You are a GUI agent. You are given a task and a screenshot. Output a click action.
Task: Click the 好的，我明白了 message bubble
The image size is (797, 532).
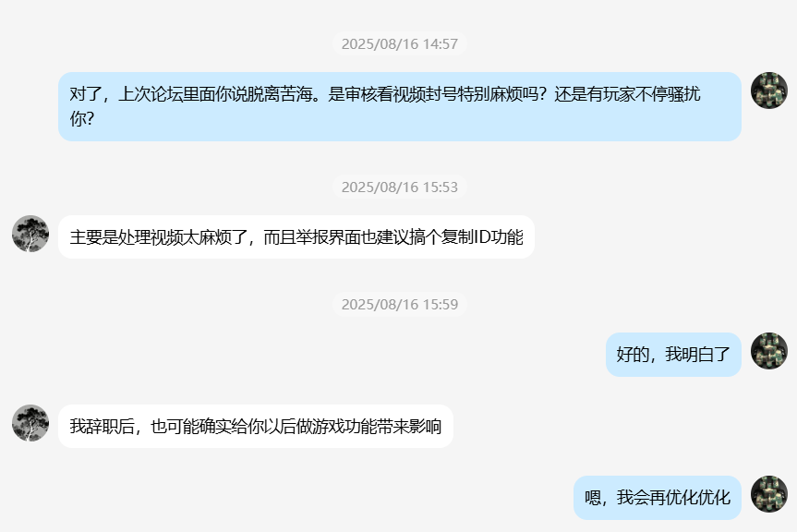click(673, 355)
